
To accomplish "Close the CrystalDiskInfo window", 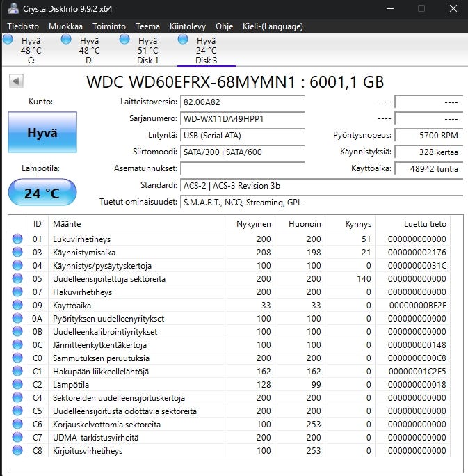I will [453, 8].
